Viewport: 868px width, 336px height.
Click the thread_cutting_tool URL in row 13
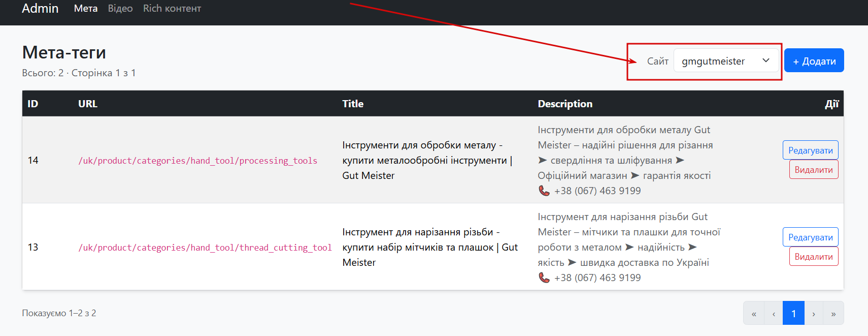(x=205, y=248)
